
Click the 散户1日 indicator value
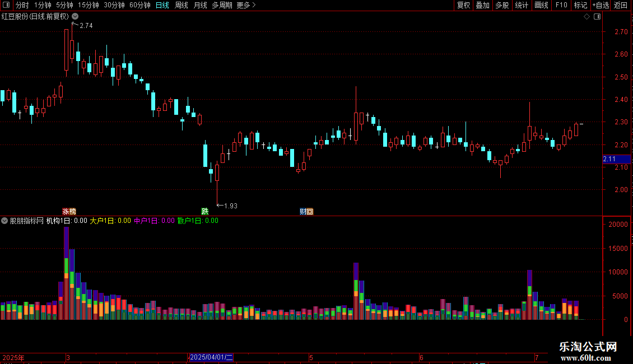coord(198,221)
